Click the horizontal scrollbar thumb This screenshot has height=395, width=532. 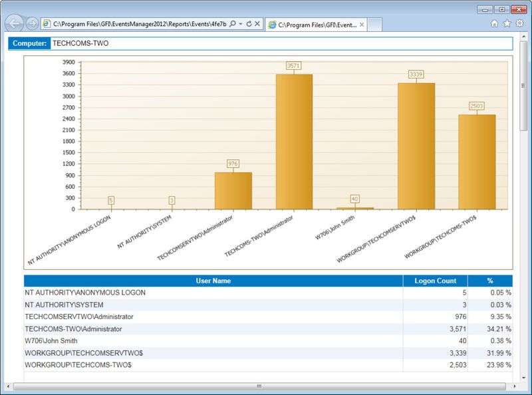click(259, 386)
